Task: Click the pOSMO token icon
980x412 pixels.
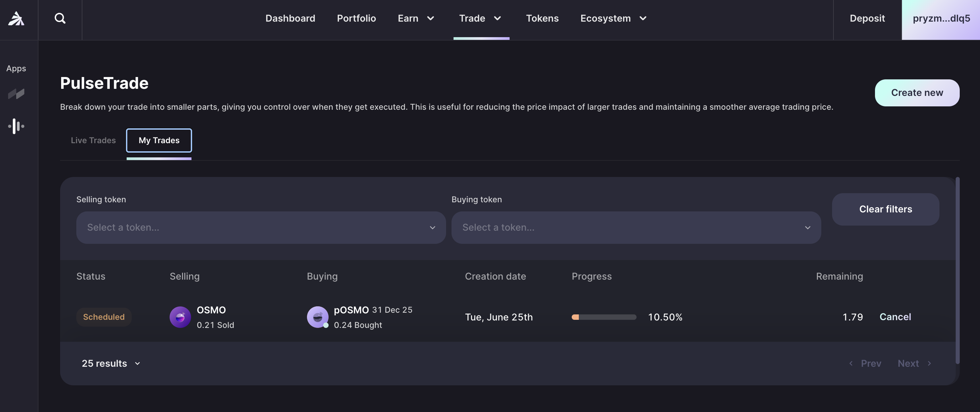Action: (318, 317)
